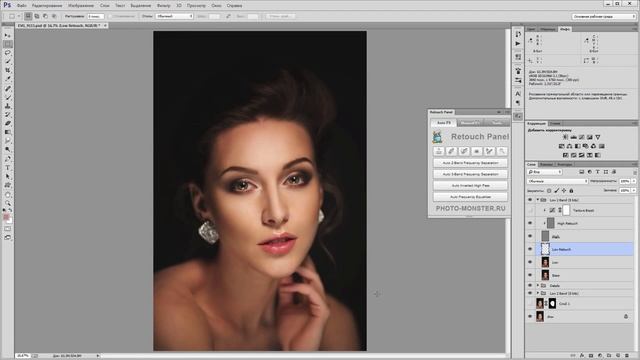Open the marquee Style dropdown in options bar

(x=174, y=16)
